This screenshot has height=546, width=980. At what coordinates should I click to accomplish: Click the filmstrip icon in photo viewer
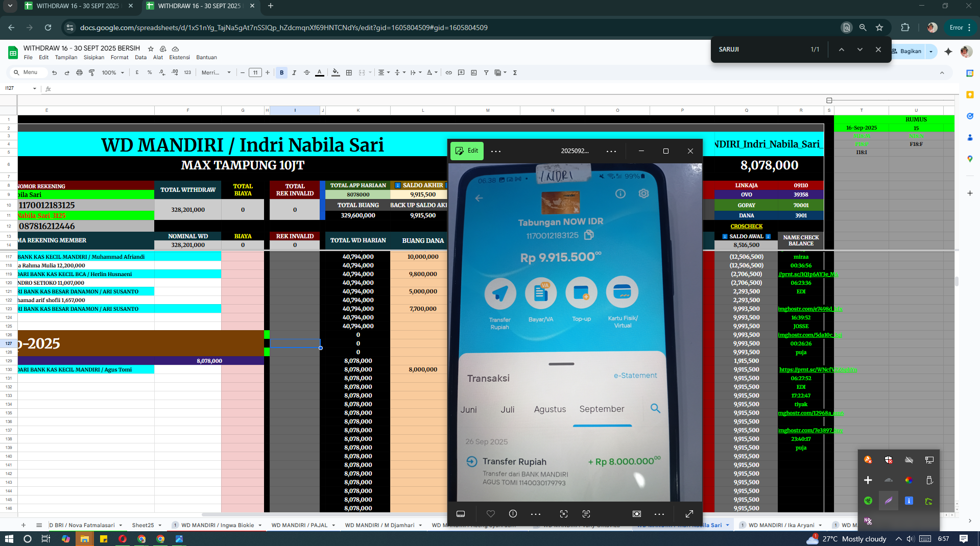coord(460,514)
